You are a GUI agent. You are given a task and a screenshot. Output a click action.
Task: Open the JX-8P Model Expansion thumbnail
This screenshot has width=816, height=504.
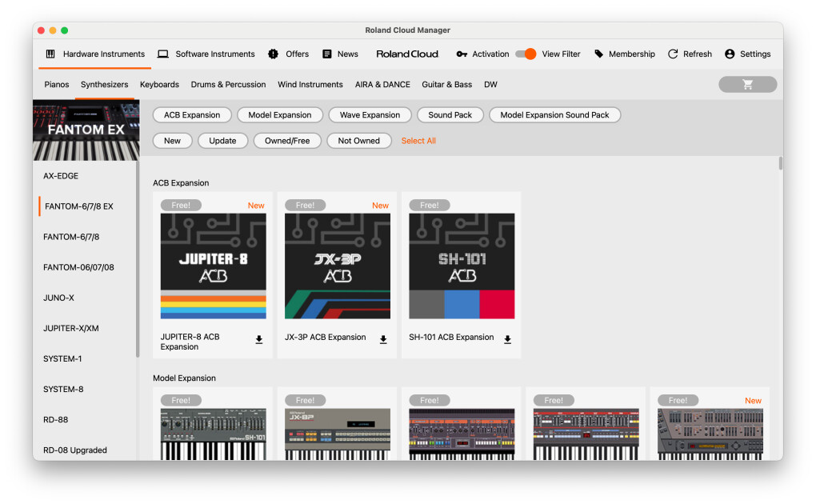point(338,434)
